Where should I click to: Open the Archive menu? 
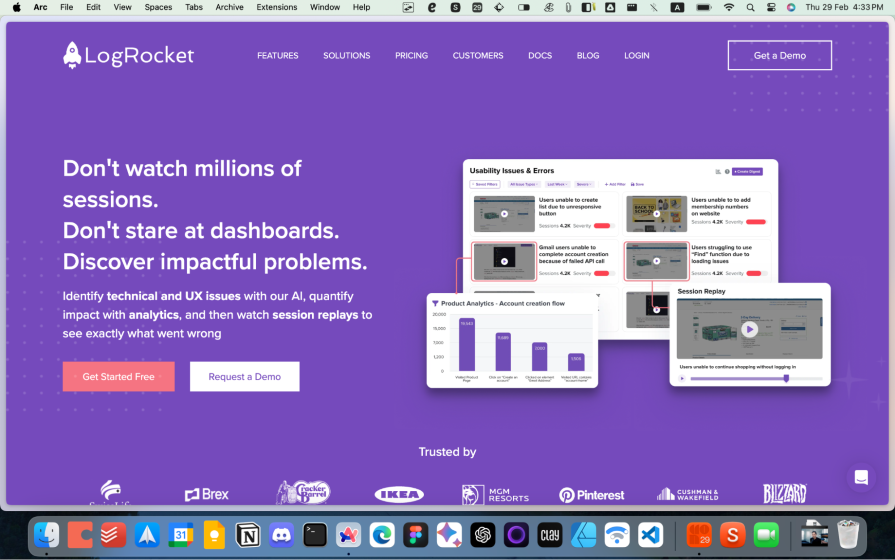pyautogui.click(x=229, y=7)
